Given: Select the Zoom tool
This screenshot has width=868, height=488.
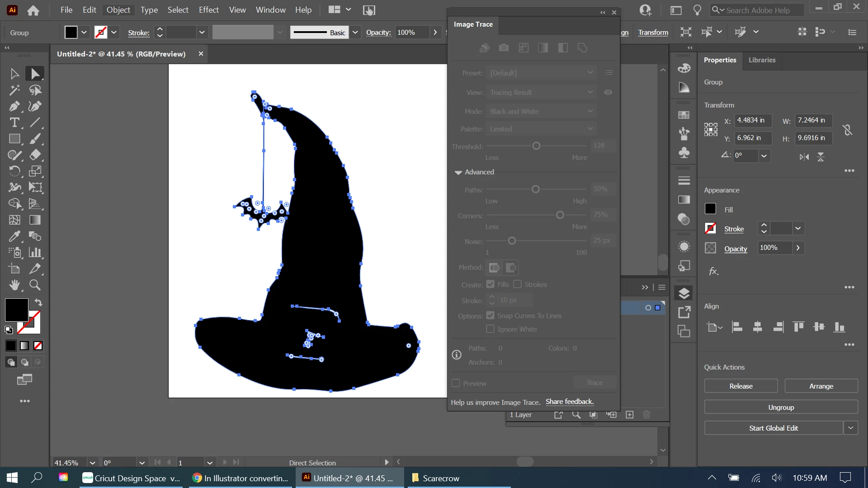Looking at the screenshot, I should coord(35,285).
